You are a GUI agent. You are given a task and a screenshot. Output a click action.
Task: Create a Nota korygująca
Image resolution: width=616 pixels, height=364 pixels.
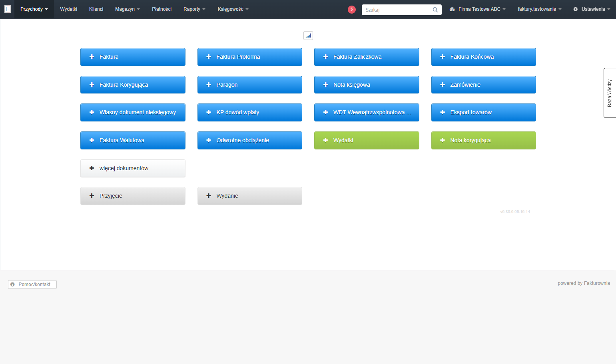(x=484, y=140)
